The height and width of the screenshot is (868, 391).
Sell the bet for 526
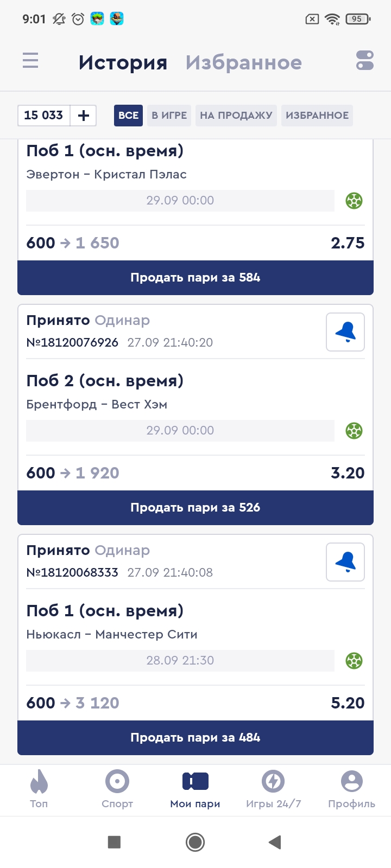coord(195,508)
